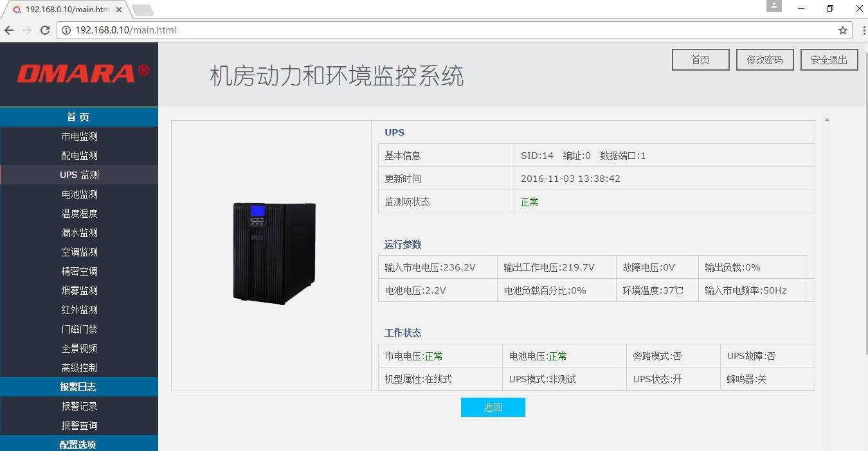Select 市电监测 in the sidebar
The width and height of the screenshot is (868, 451).
tap(79, 136)
